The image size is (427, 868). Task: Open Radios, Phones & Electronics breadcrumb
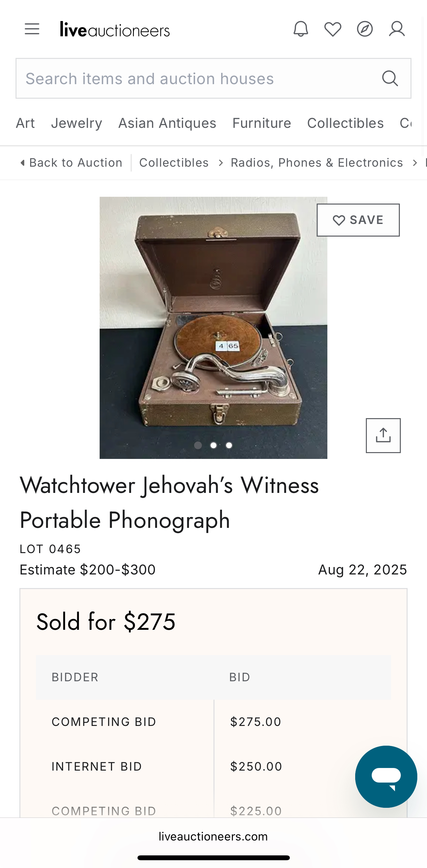tap(317, 163)
